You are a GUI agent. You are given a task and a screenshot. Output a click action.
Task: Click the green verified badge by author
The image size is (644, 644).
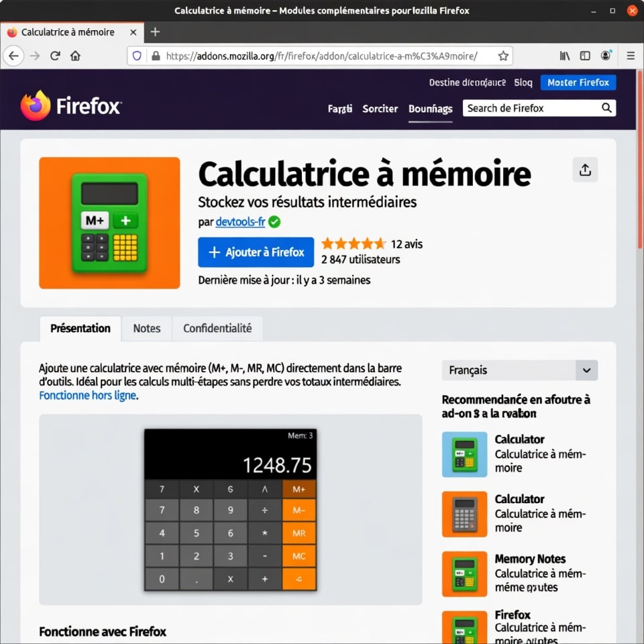274,222
